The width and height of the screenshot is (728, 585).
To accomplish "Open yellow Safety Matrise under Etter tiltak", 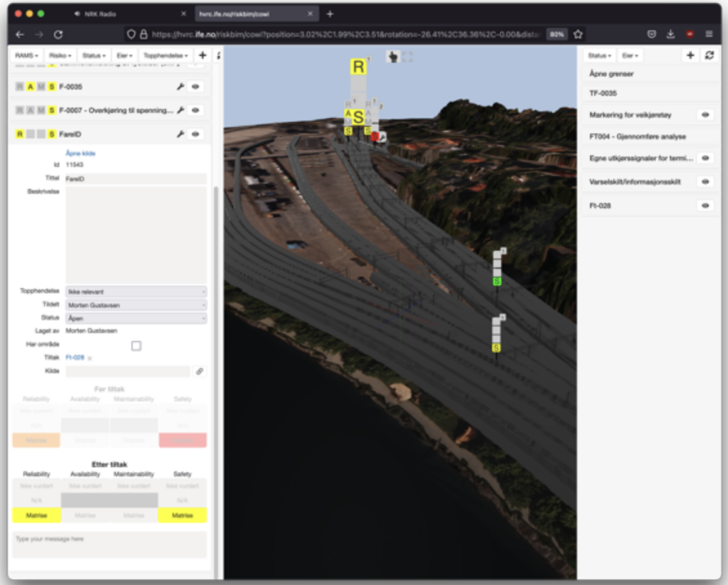I will tap(183, 515).
